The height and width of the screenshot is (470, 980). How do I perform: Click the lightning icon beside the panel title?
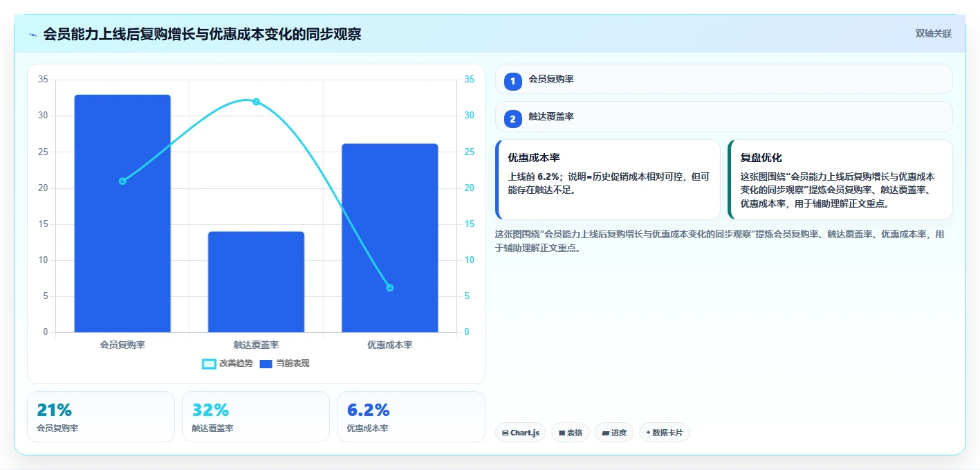[x=33, y=35]
